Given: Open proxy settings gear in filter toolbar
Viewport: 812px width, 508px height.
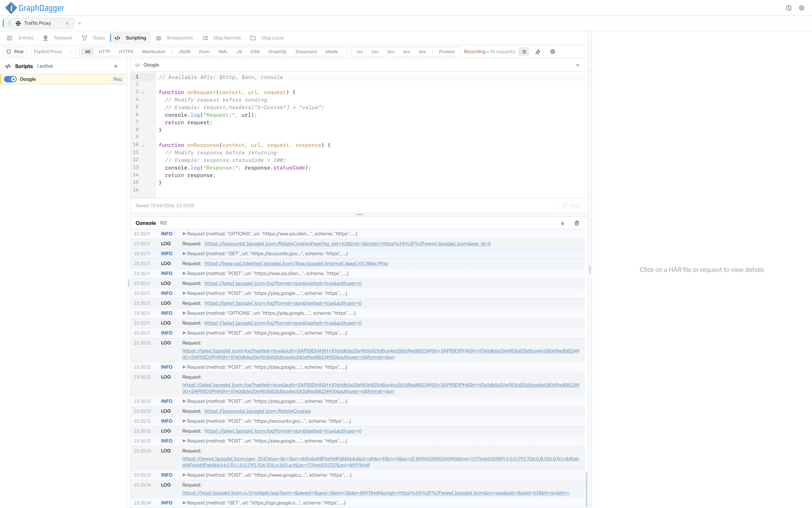Looking at the screenshot, I should 553,52.
